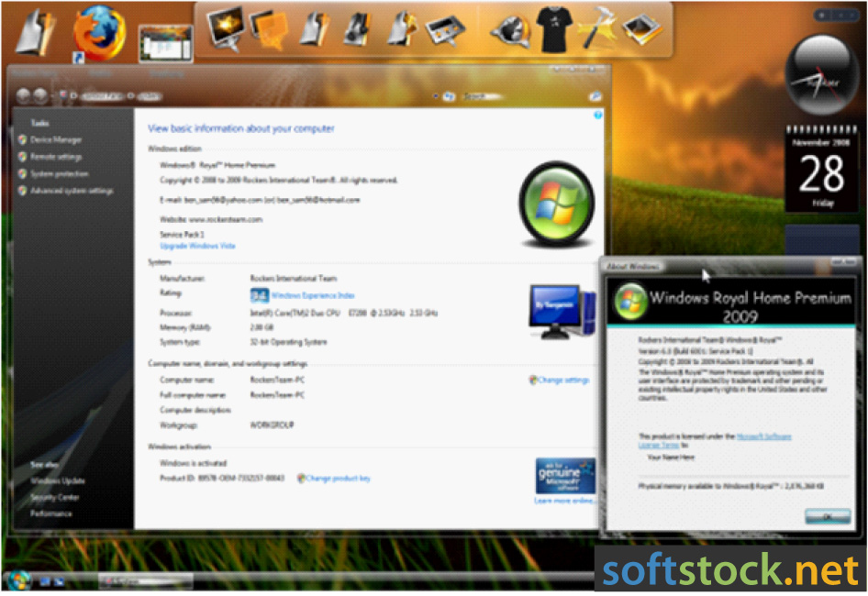Select the "Service Pack 1" text
Viewport: 868px width, 596px height.
[x=182, y=235]
